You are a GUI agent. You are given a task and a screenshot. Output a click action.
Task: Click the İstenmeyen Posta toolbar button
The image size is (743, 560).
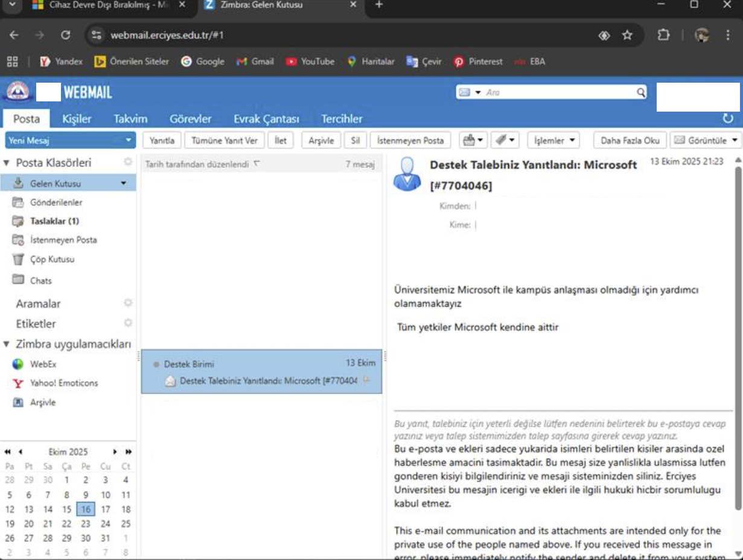(410, 140)
